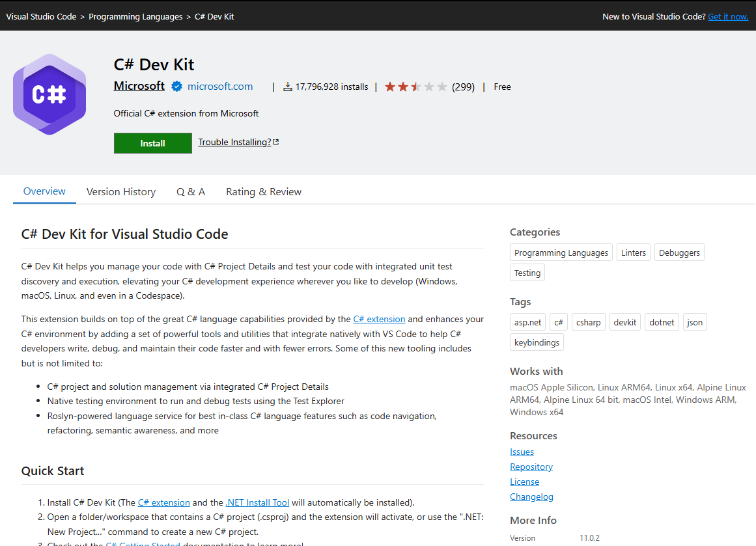Click the csharp tag

[588, 322]
